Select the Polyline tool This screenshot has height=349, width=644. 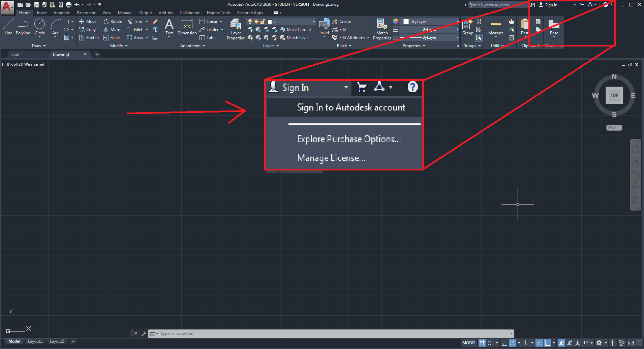pyautogui.click(x=23, y=27)
